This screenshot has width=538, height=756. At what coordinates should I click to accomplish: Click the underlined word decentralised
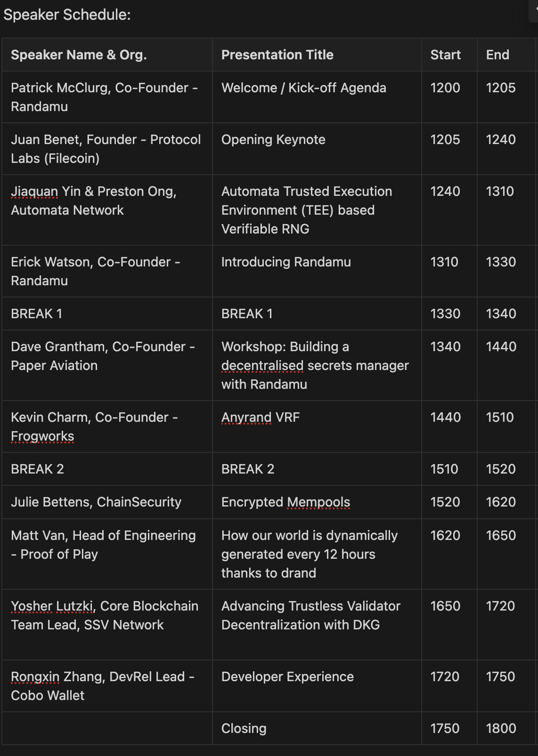pos(262,366)
